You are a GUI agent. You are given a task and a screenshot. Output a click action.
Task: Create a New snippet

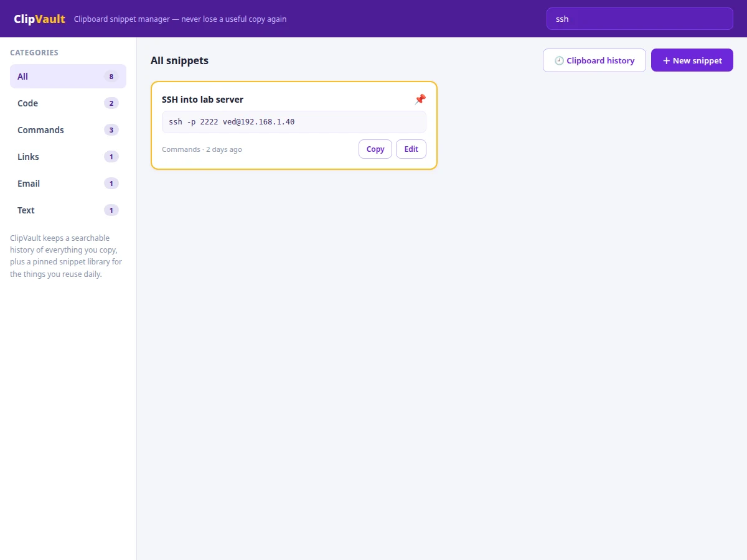coord(692,60)
